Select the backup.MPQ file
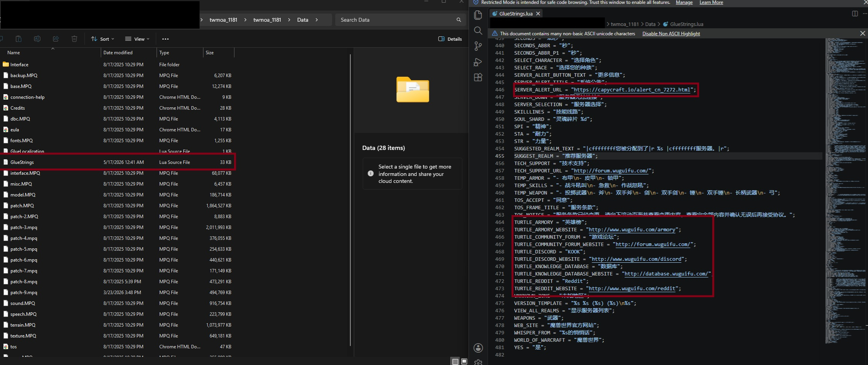The image size is (868, 365). click(x=117, y=75)
